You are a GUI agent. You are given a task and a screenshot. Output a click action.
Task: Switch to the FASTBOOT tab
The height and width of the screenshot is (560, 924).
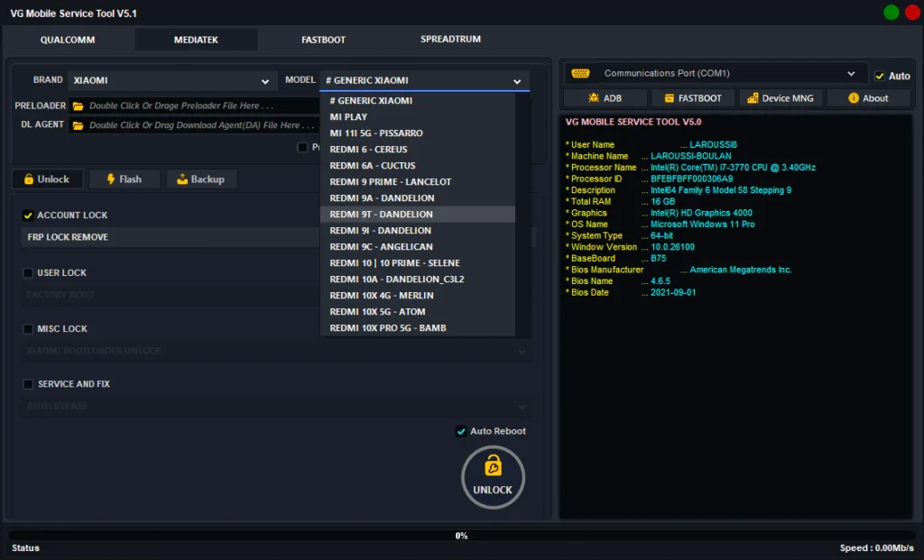tap(324, 40)
